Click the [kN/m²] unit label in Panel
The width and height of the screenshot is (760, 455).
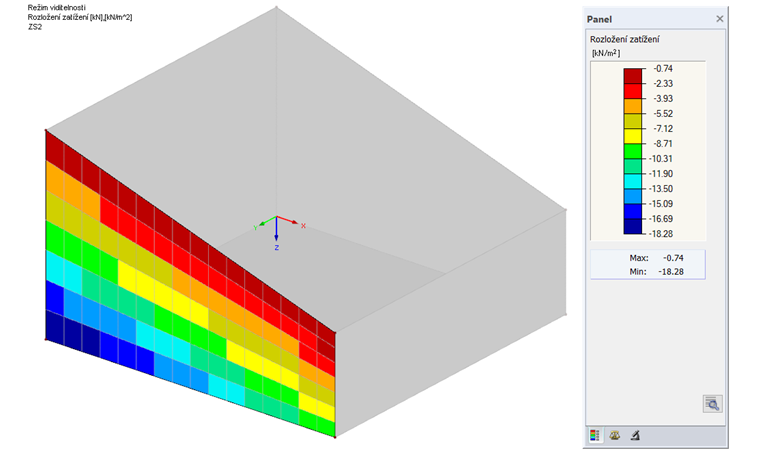tap(606, 53)
